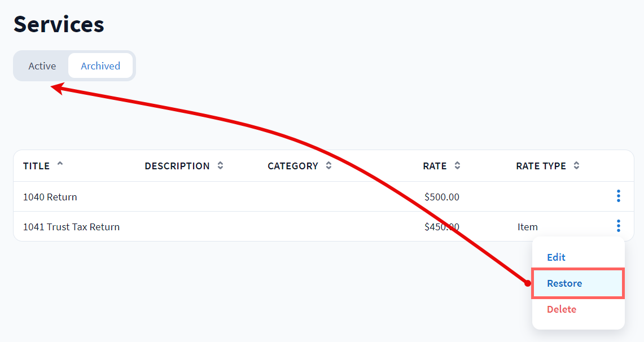Open the three-dot menu for 1040 Return

[619, 196]
